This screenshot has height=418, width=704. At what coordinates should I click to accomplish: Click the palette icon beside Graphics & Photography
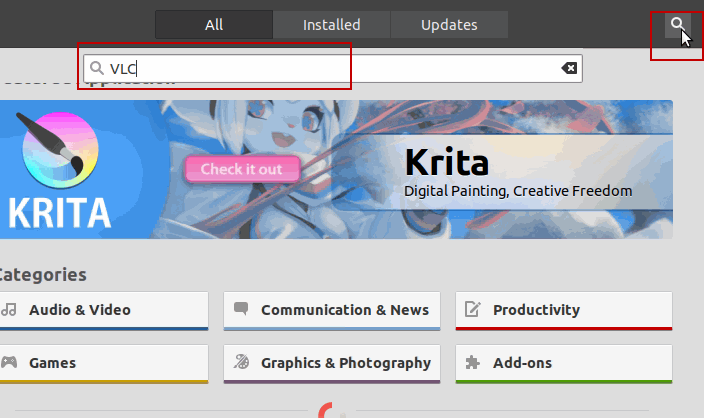click(x=241, y=361)
